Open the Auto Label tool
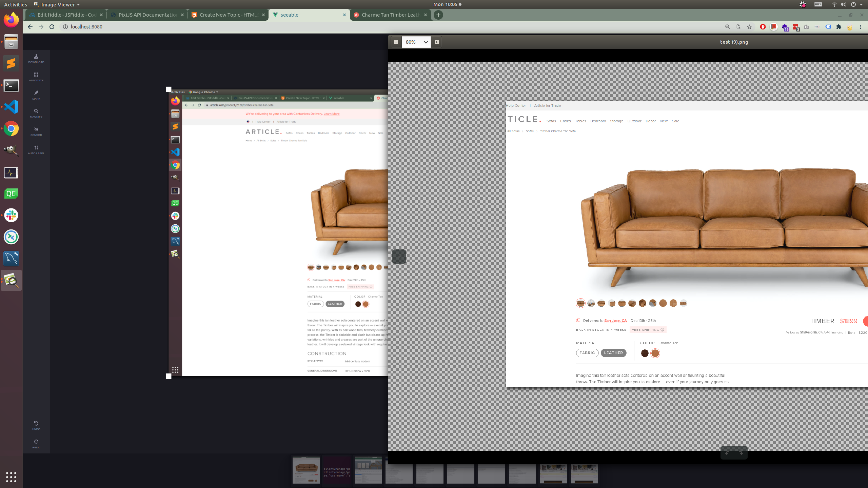Viewport: 868px width, 488px height. click(x=36, y=150)
